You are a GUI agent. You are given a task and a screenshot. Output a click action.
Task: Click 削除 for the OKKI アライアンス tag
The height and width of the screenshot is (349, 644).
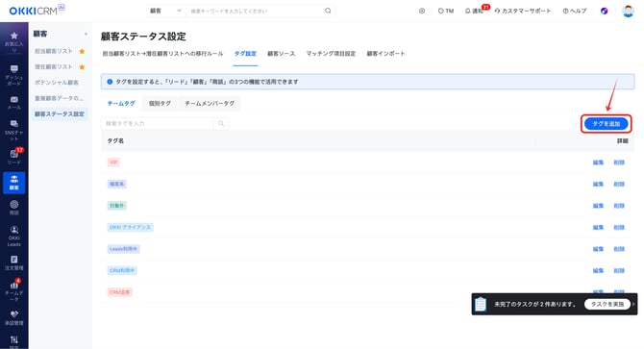click(x=619, y=228)
